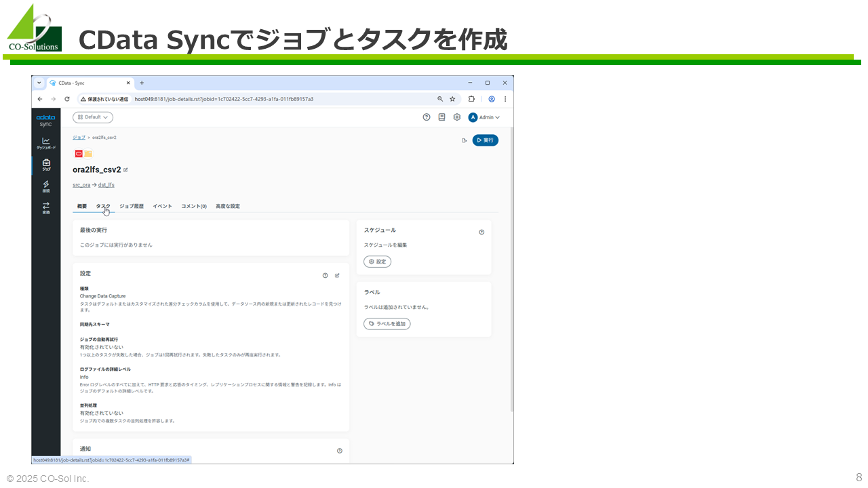
Task: Click the ラベルを追加 button
Action: (x=387, y=324)
